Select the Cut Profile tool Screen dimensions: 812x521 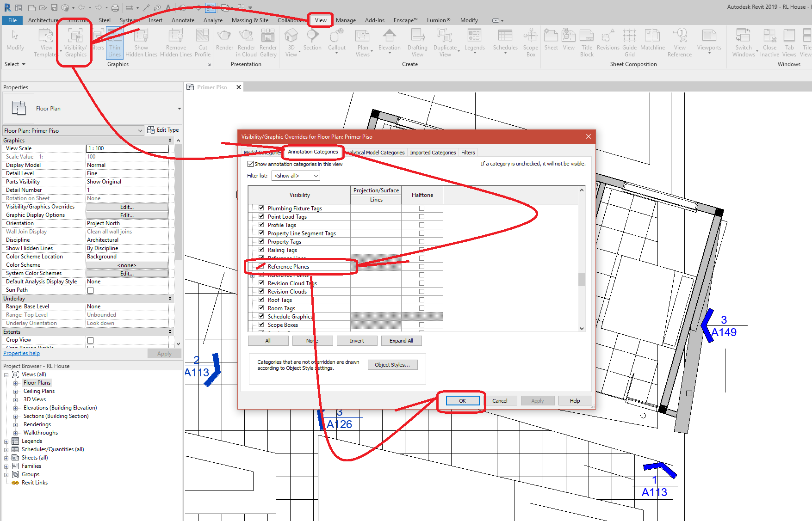203,43
